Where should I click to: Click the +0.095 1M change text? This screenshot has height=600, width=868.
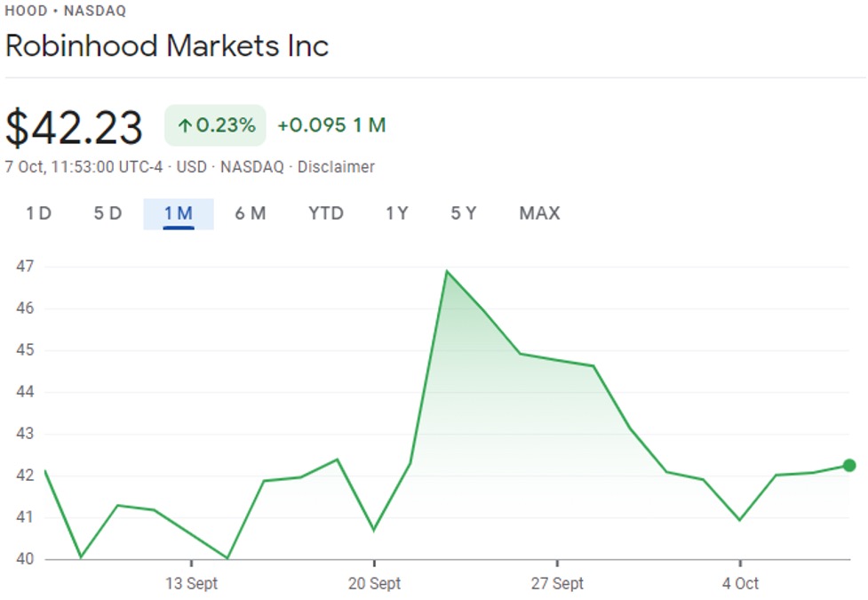[331, 125]
